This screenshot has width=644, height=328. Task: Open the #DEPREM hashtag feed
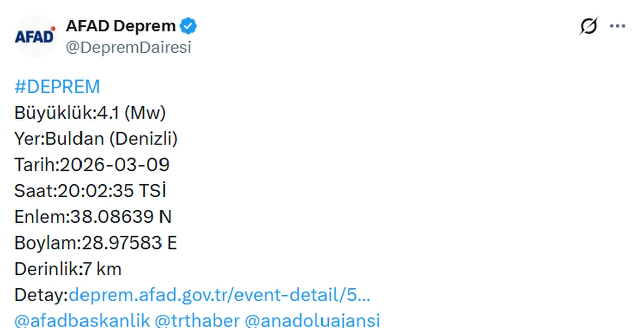[x=57, y=87]
